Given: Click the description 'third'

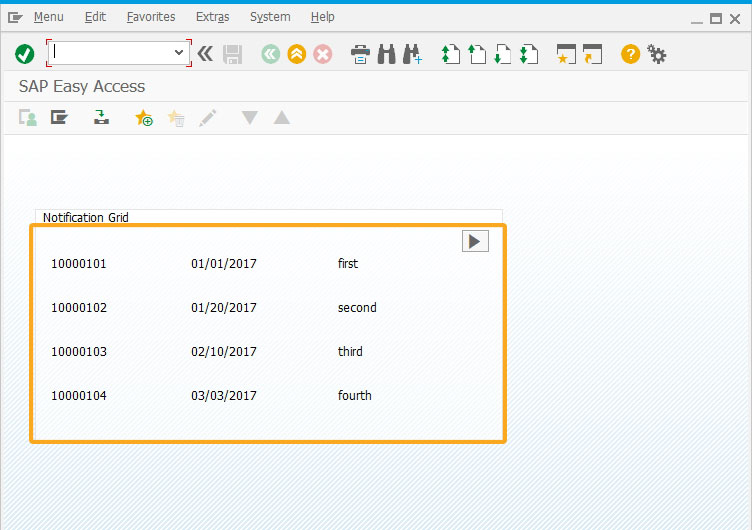Looking at the screenshot, I should click(x=350, y=352).
